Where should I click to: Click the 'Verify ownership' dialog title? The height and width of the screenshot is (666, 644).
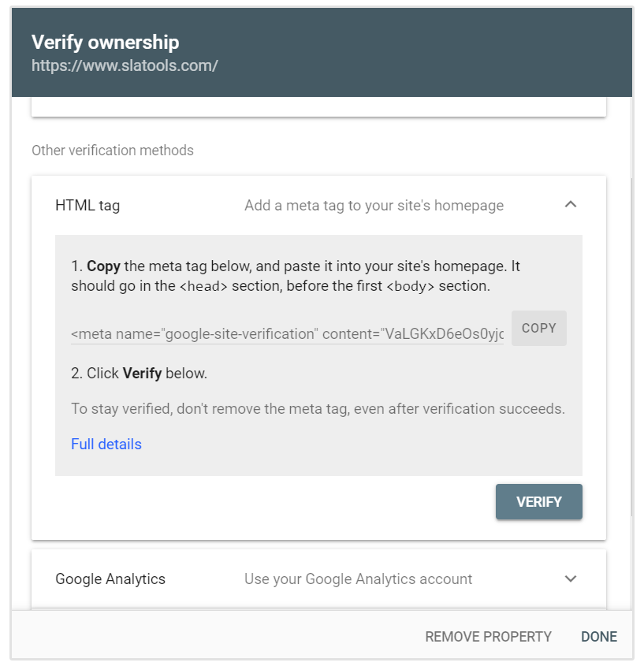click(105, 43)
